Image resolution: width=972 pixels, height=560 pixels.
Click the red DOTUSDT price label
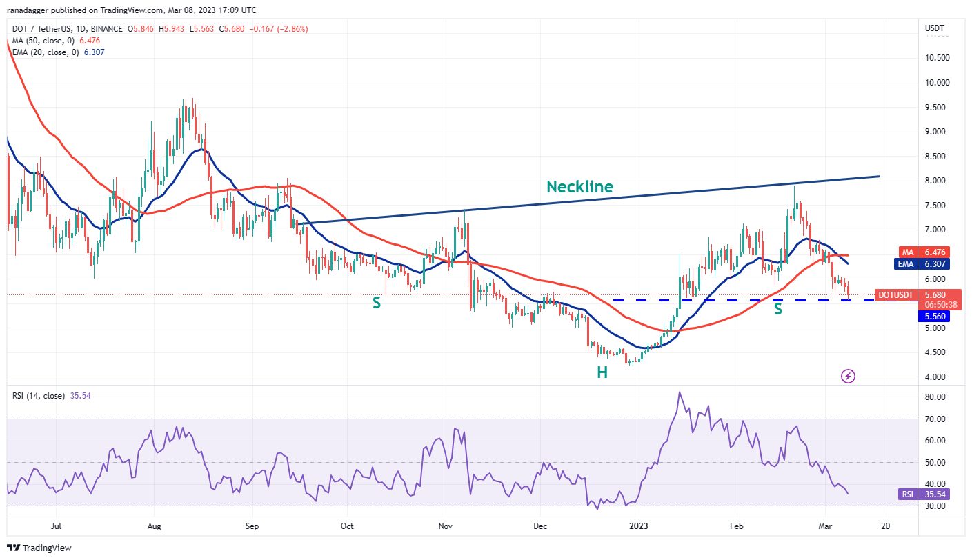[x=895, y=295]
